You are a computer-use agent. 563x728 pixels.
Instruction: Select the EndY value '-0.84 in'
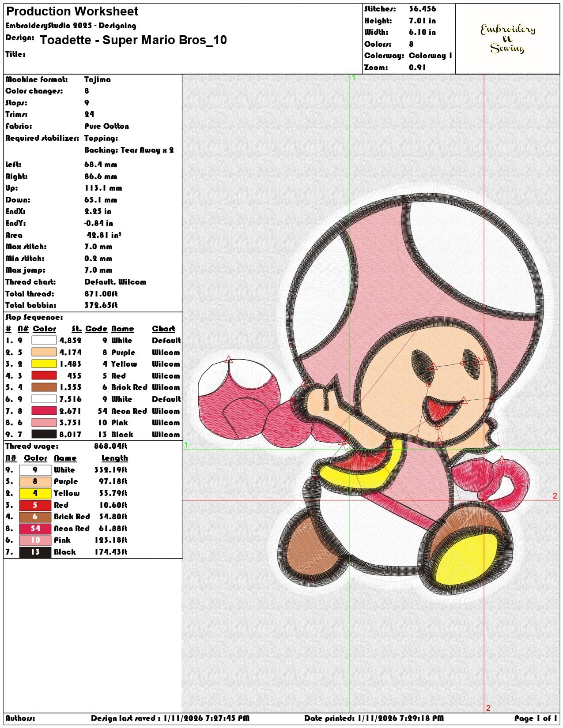click(x=98, y=223)
